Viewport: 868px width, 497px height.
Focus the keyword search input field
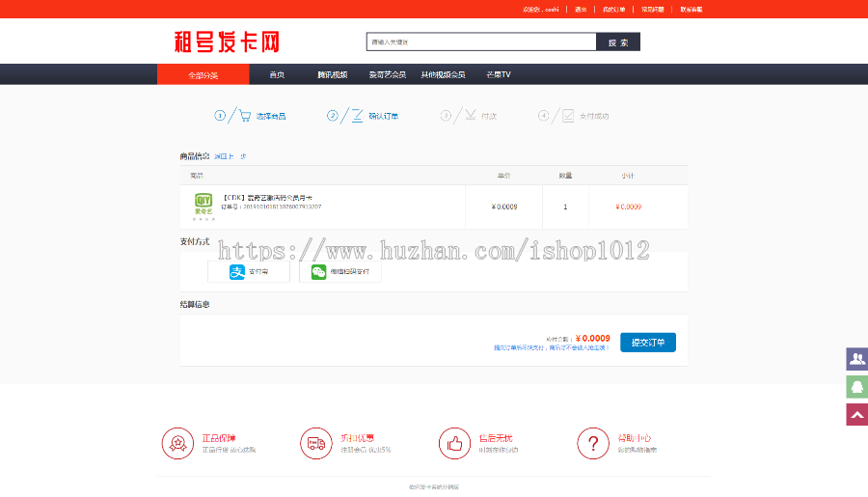pos(481,41)
